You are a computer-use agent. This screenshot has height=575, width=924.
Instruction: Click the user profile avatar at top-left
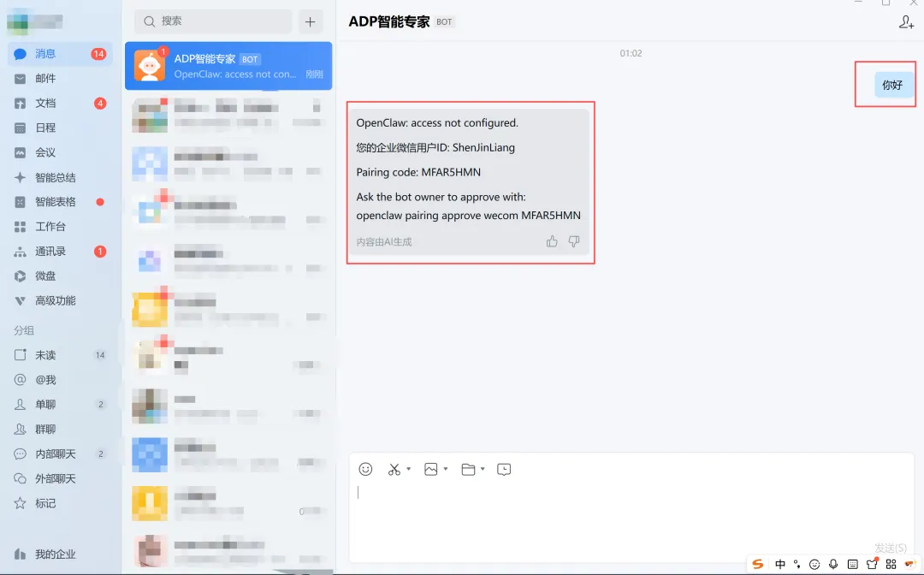tap(18, 21)
